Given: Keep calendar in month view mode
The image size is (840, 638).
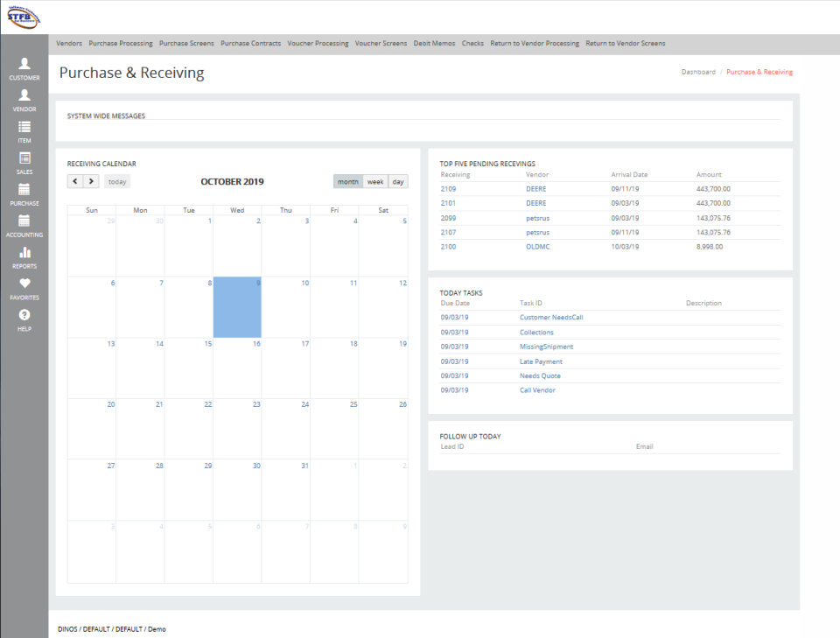Looking at the screenshot, I should 347,181.
